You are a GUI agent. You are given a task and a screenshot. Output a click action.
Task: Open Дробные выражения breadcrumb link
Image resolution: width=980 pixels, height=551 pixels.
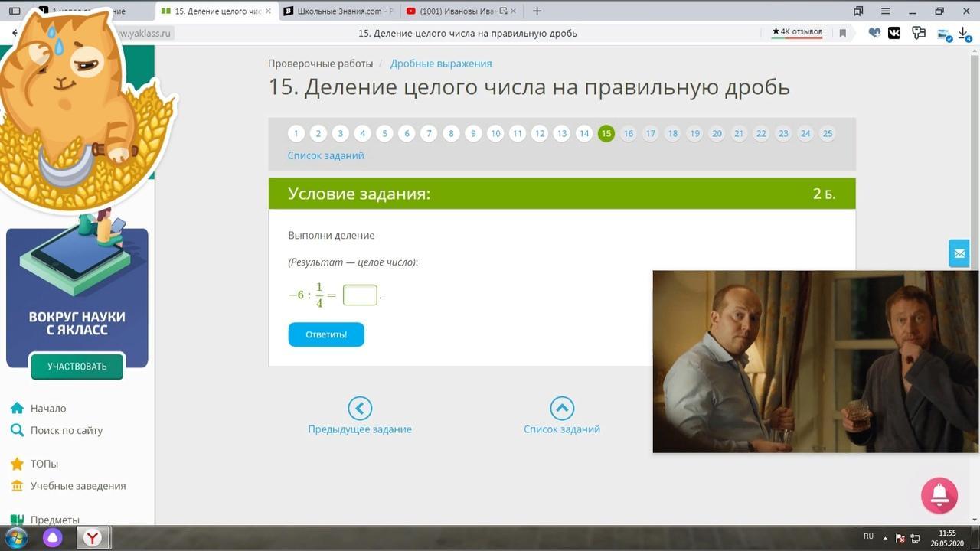point(441,64)
